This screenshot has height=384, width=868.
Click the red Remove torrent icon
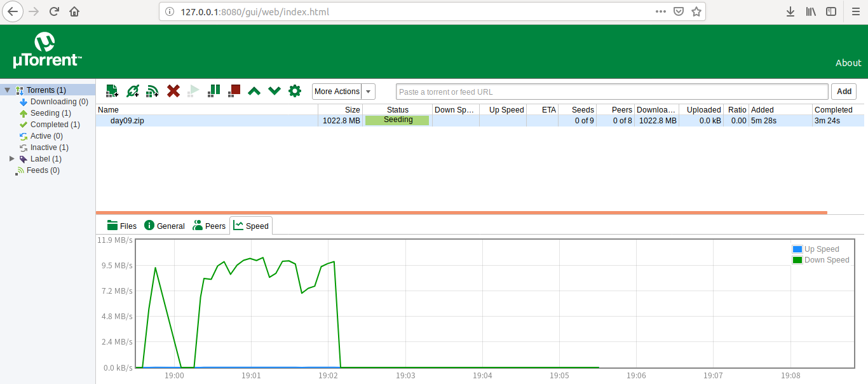(173, 91)
